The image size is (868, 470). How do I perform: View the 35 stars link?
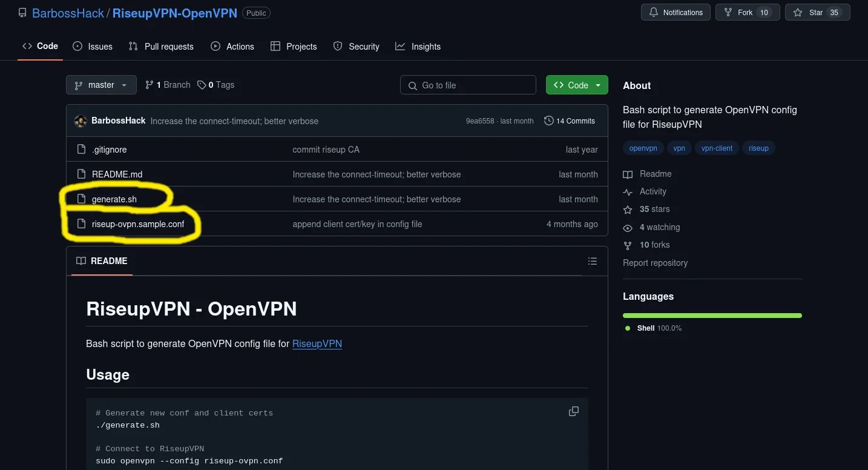(646, 209)
